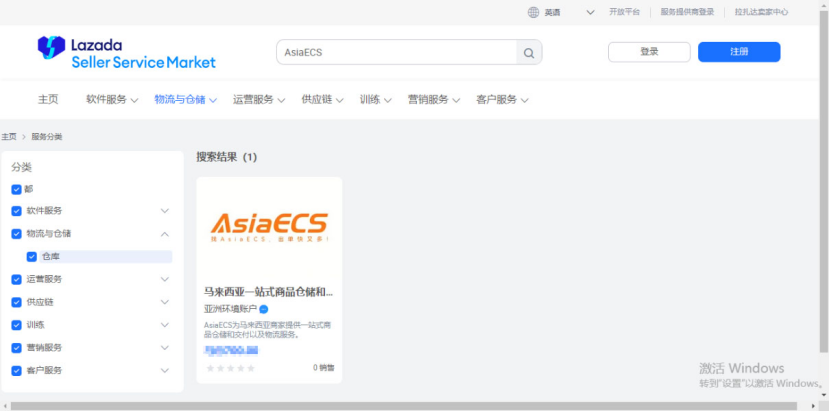
Task: Open the 拉扎达卖家中心 link
Action: (x=761, y=12)
